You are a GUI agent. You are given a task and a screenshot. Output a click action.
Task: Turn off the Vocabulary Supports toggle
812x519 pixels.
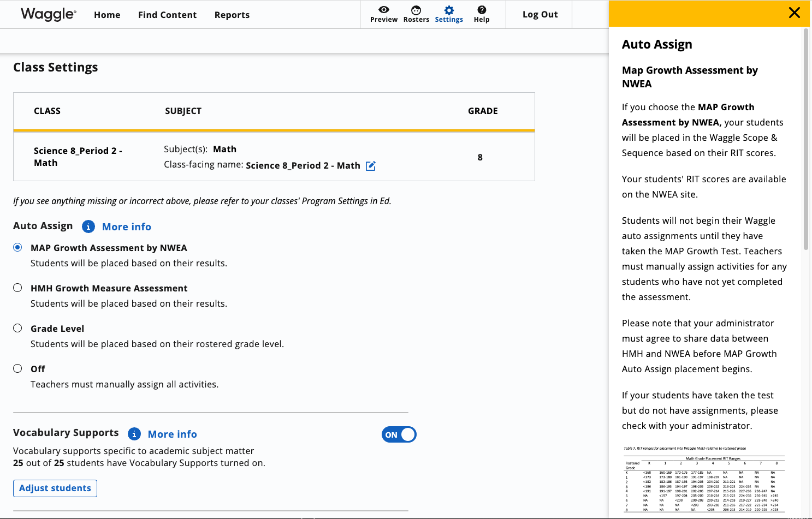point(399,434)
